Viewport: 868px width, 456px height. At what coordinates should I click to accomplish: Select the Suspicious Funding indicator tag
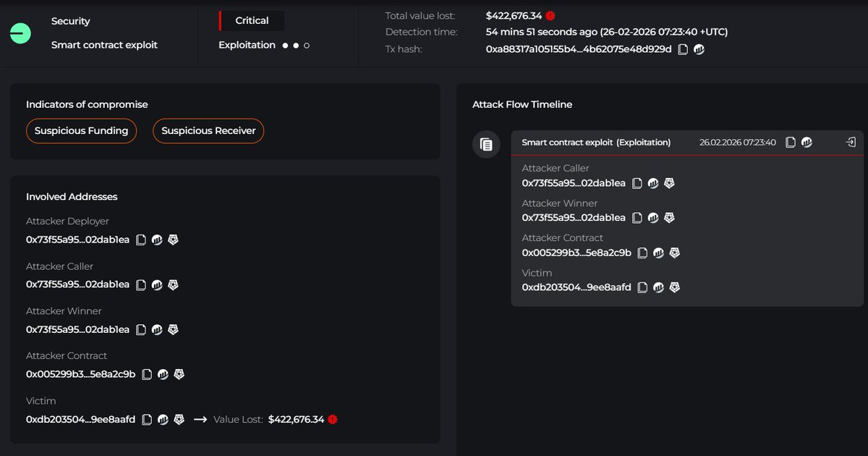click(x=81, y=131)
